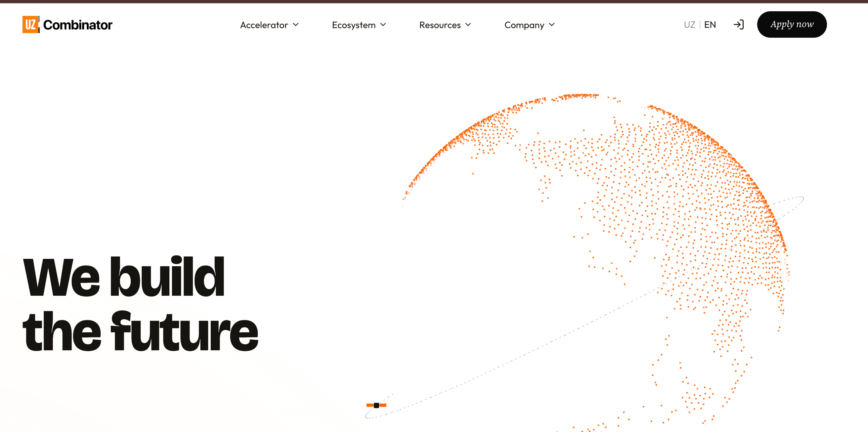Expand the chevron next to Company
Screen dimensions: 868x432
pyautogui.click(x=552, y=24)
